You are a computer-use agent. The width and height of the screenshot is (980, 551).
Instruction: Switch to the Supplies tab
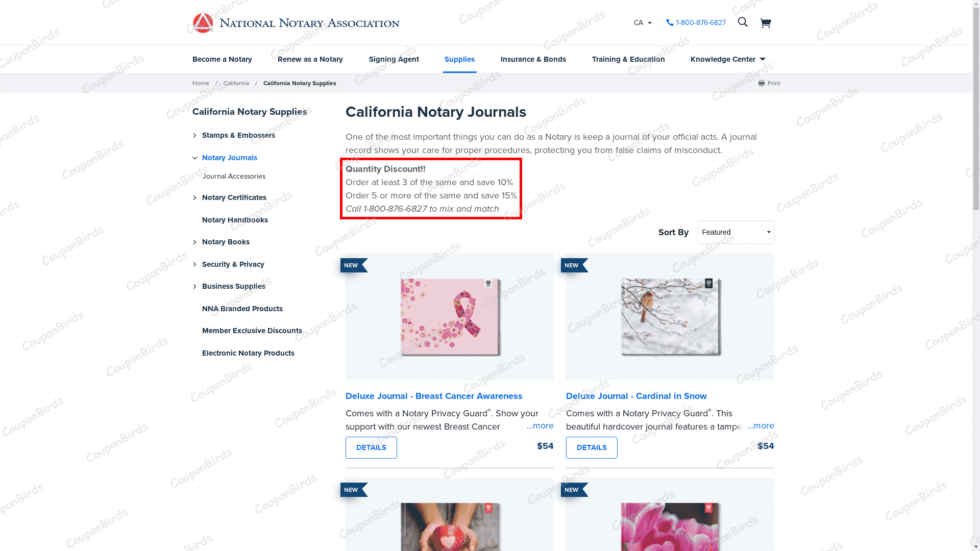tap(459, 59)
